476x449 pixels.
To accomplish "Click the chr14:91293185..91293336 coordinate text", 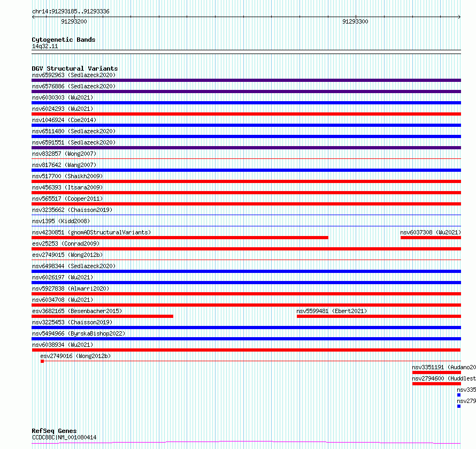I will pos(71,12).
